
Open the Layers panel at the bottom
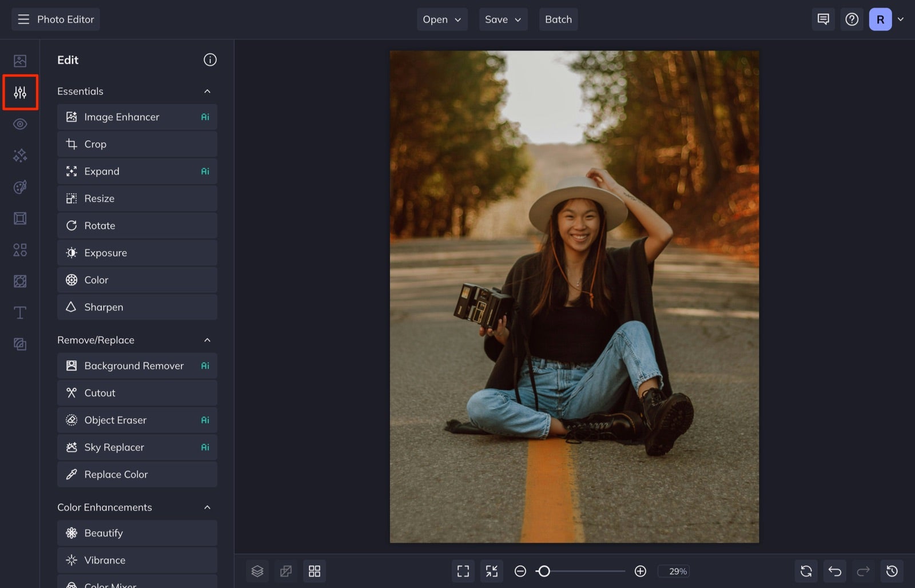tap(257, 570)
